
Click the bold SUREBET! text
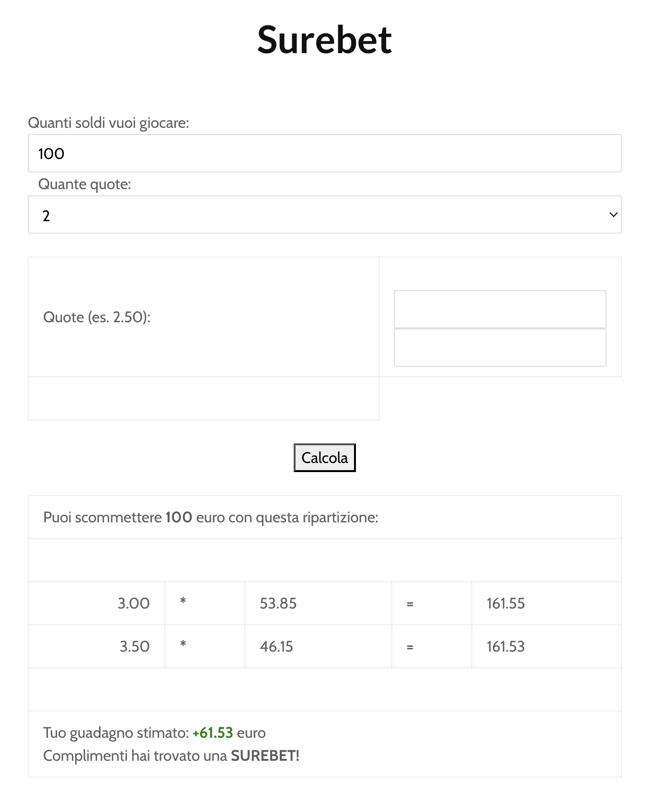265,756
